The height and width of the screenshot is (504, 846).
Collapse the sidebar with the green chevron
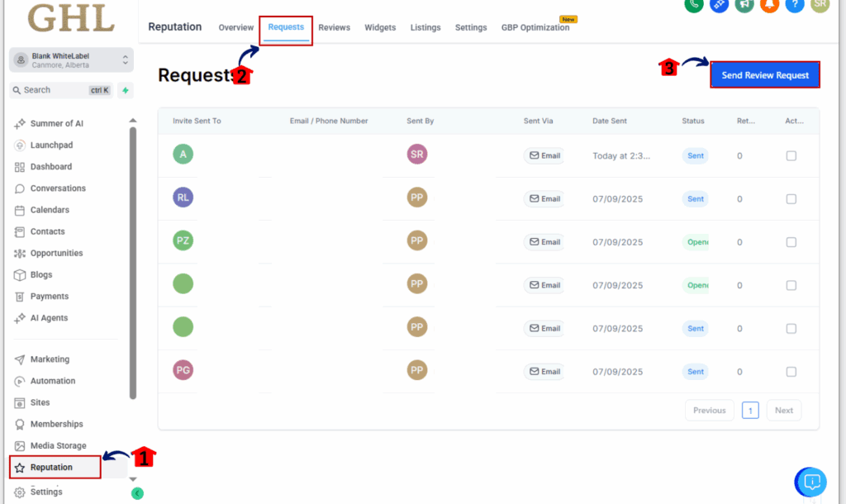pyautogui.click(x=137, y=492)
